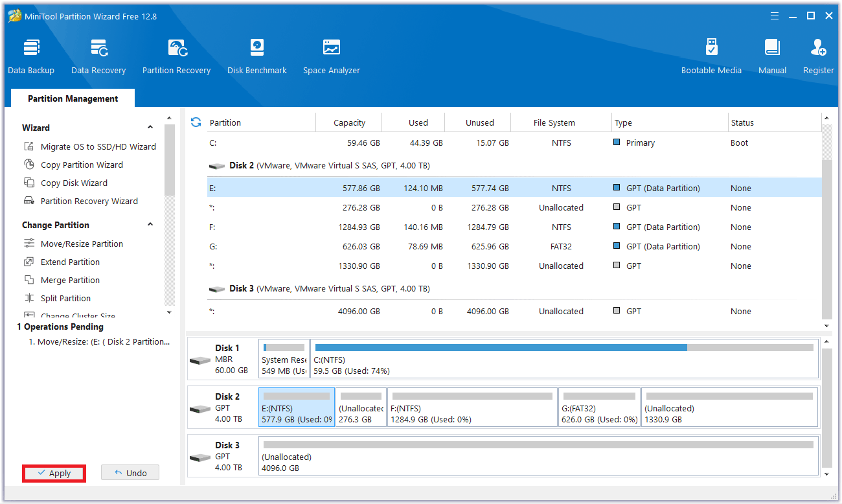This screenshot has width=842, height=504.
Task: Select C:(NTFS) block in disk map
Action: point(564,359)
